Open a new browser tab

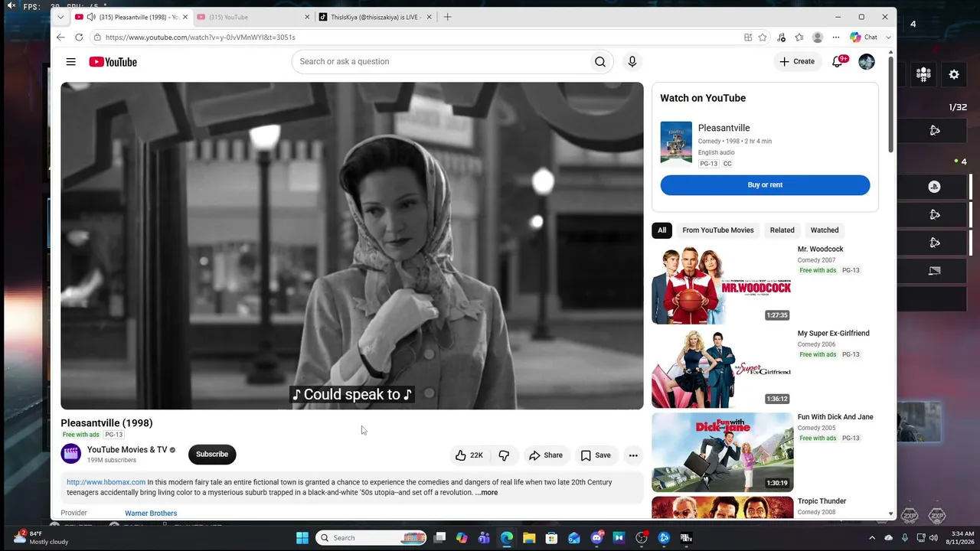coord(448,17)
